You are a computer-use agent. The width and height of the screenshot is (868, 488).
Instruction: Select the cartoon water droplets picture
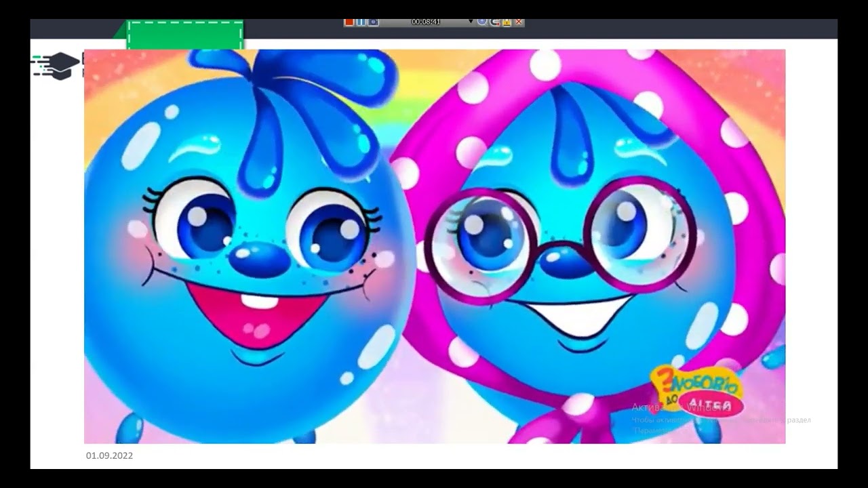tap(435, 247)
